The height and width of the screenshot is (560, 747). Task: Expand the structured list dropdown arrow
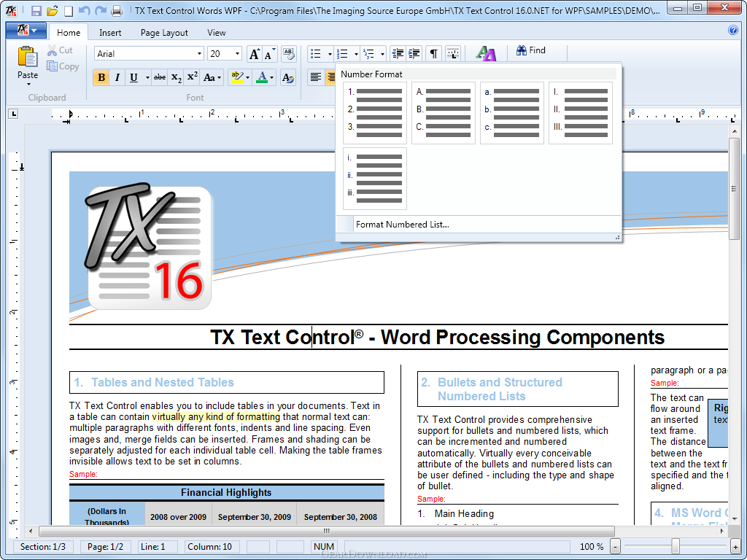pos(382,54)
